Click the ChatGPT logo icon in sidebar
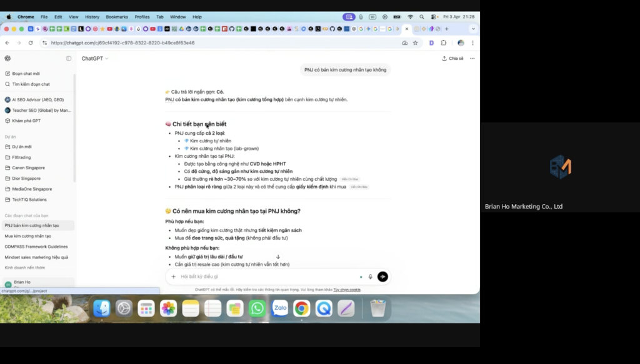 click(7, 58)
